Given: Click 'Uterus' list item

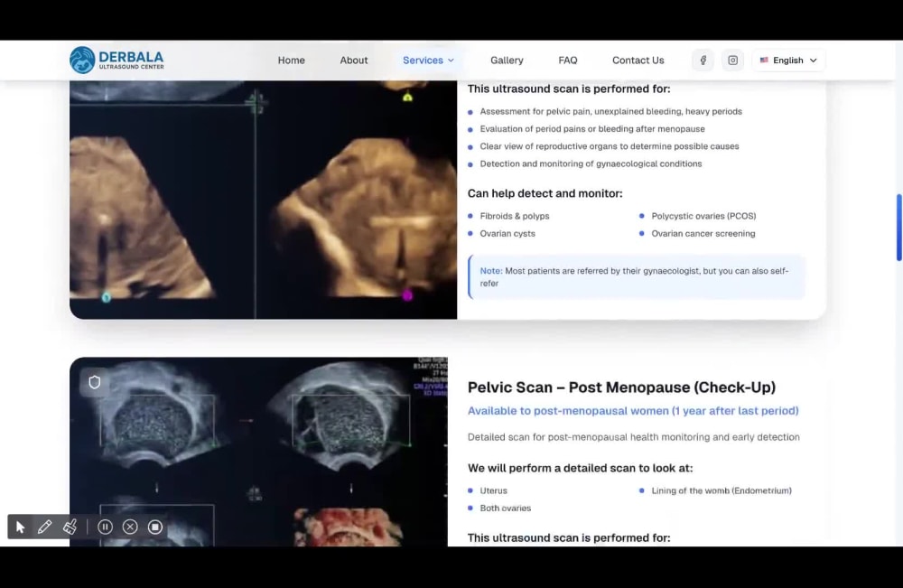Looking at the screenshot, I should point(494,490).
